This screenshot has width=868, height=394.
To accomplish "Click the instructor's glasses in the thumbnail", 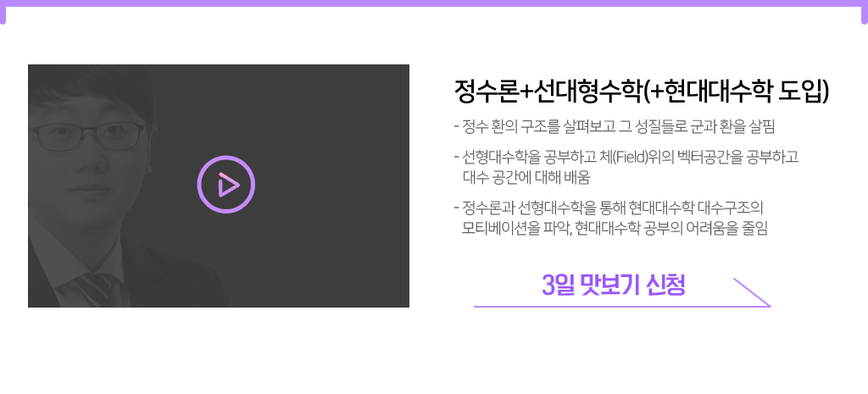I will point(88,136).
